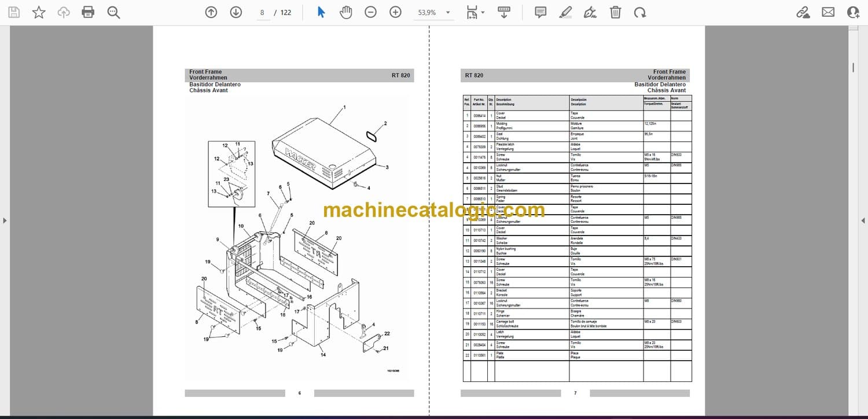
Task: Click the page number field
Action: (263, 13)
